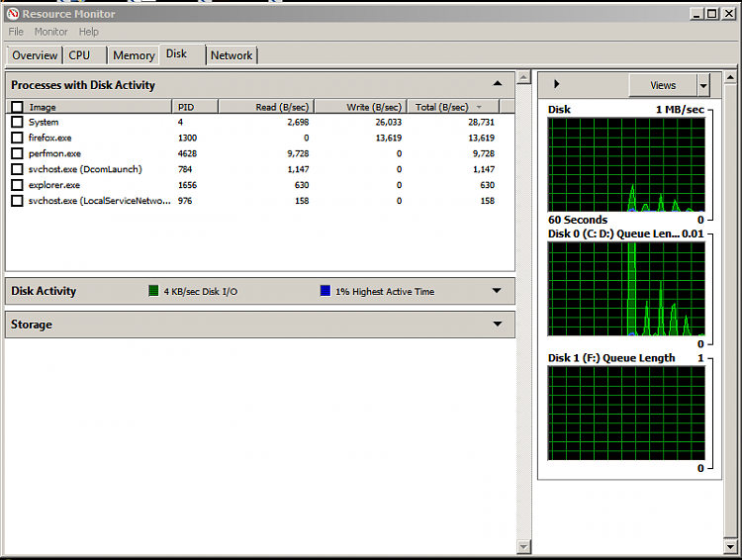Click PID value 4628
Viewport: 742px width, 560px height.
pos(187,153)
